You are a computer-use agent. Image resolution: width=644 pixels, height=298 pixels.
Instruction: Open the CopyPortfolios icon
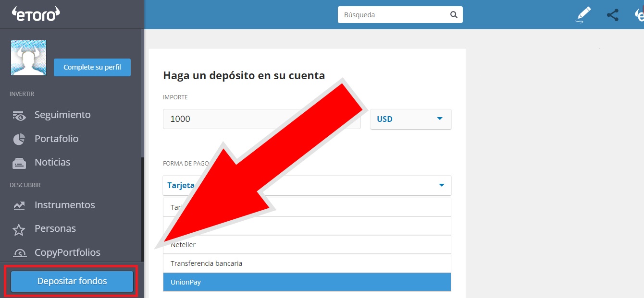tap(19, 253)
